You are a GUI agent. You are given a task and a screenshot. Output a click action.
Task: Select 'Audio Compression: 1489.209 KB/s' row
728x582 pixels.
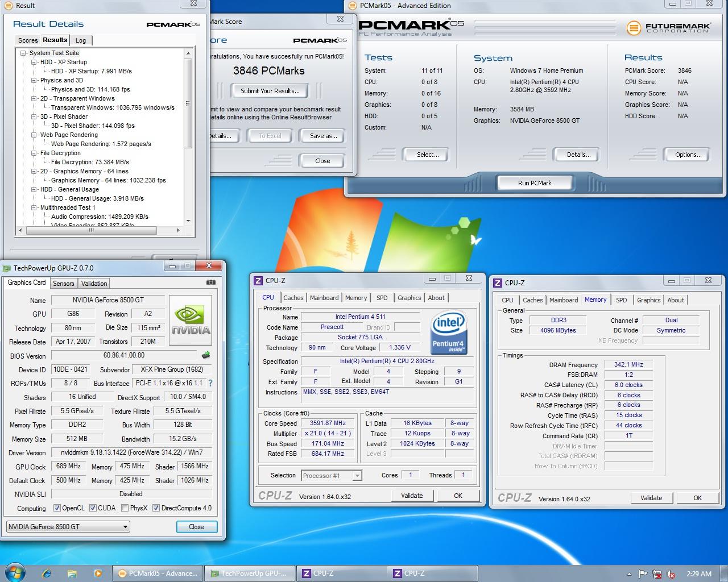(100, 217)
